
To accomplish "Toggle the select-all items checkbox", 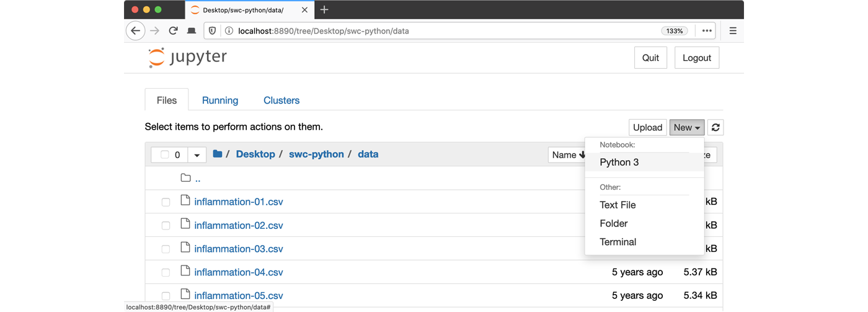I will click(x=165, y=154).
